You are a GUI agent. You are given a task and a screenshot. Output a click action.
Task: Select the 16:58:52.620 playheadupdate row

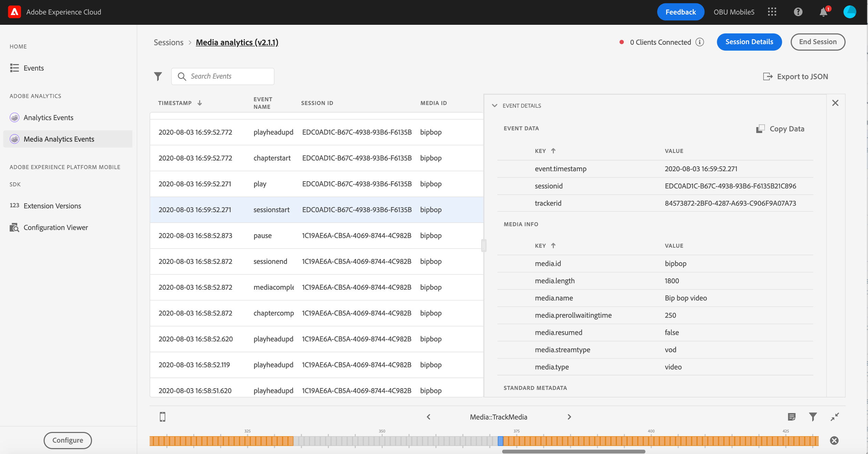tap(317, 339)
